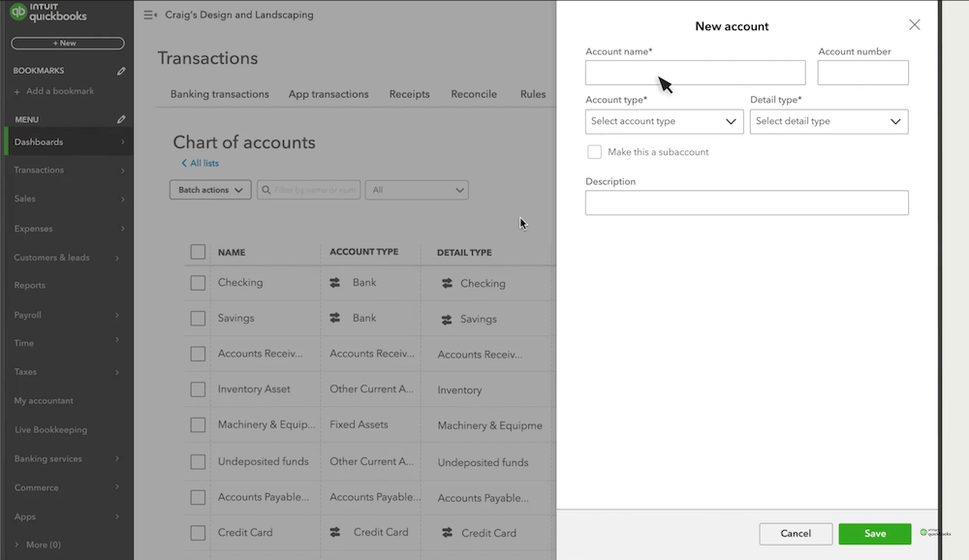Click bank feed icon beside Savings detail type
The width and height of the screenshot is (969, 560).
[x=446, y=320]
